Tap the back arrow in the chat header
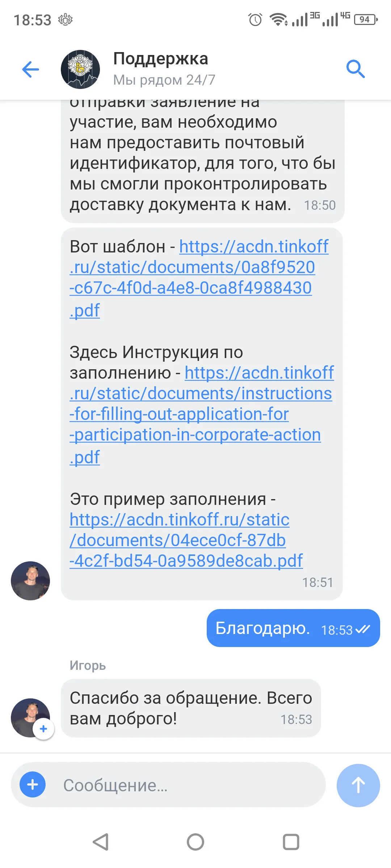The height and width of the screenshot is (868, 391). pyautogui.click(x=30, y=69)
